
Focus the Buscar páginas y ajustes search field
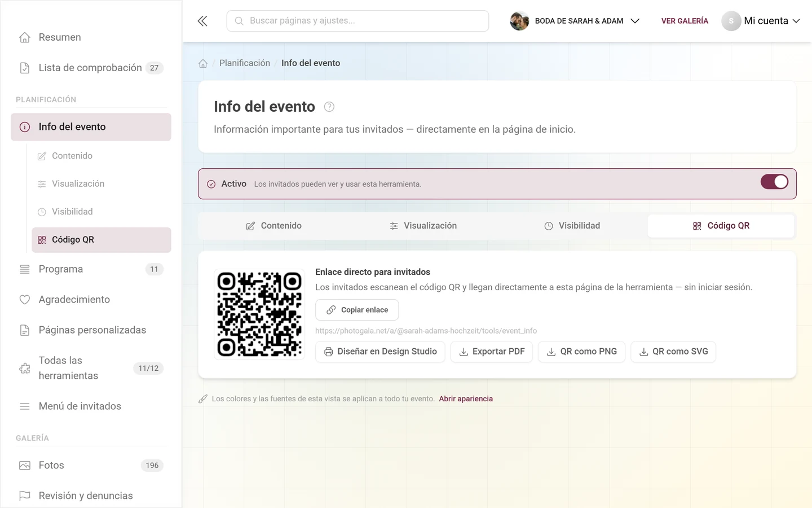tap(358, 21)
